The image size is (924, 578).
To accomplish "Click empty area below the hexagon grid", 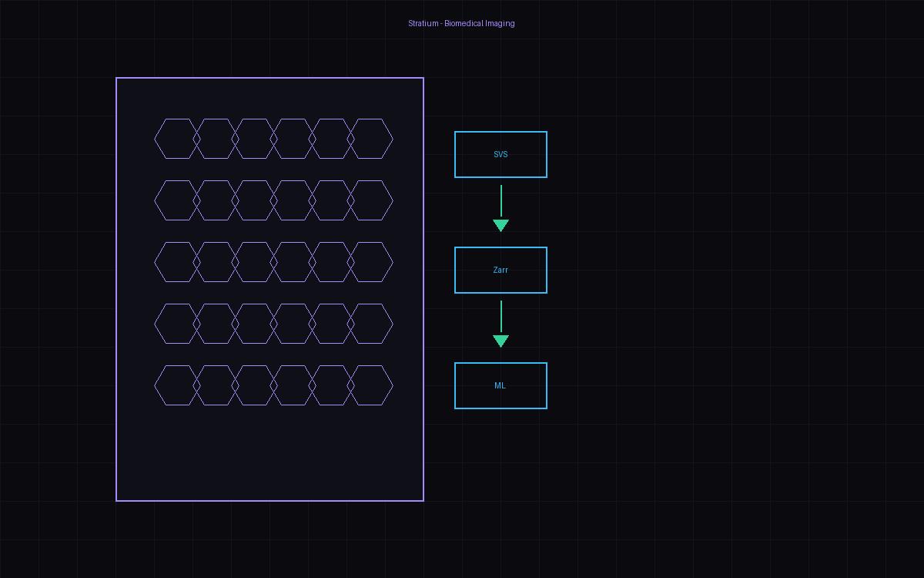I will pyautogui.click(x=269, y=455).
